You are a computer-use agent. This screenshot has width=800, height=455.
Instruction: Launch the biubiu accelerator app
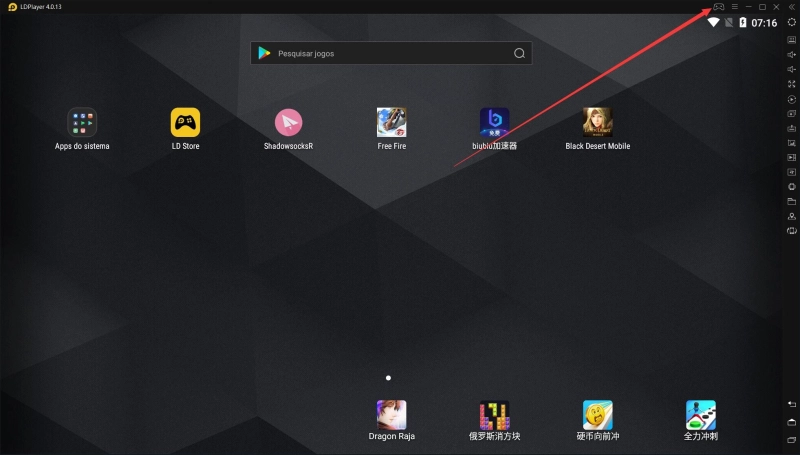coord(494,122)
